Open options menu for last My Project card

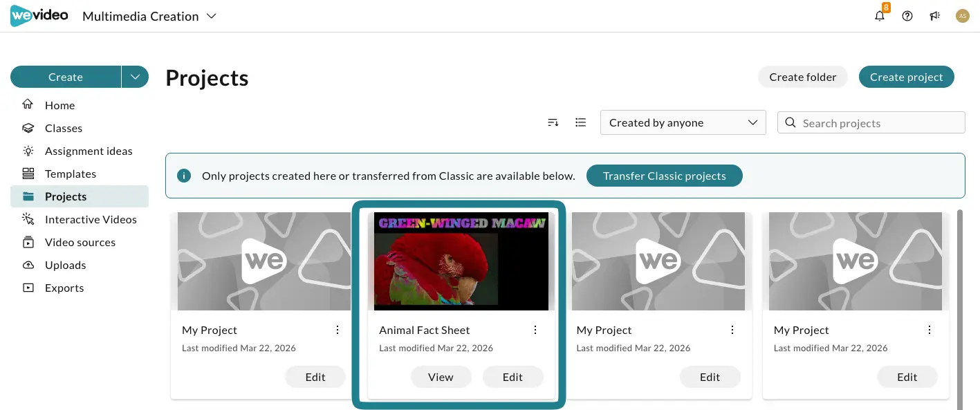pos(930,330)
